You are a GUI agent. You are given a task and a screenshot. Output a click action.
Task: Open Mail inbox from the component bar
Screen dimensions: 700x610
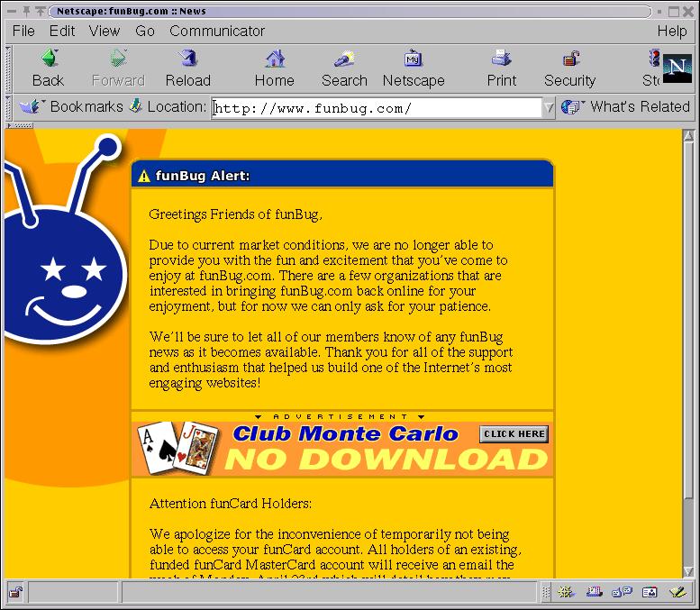pos(594,592)
